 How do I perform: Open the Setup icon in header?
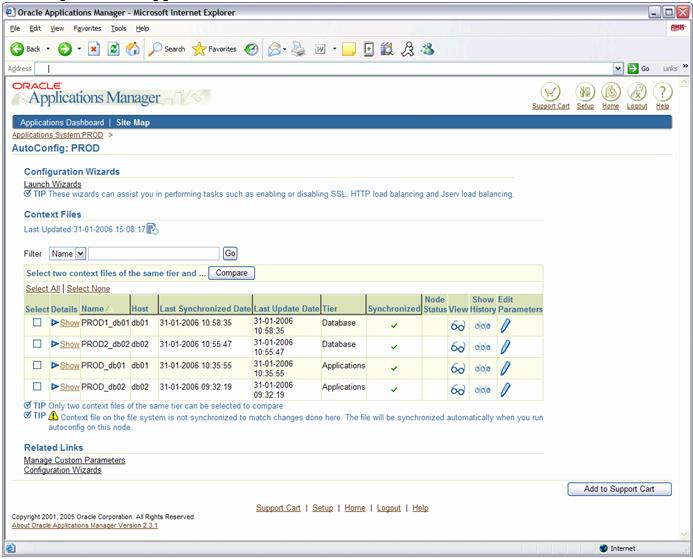point(585,91)
